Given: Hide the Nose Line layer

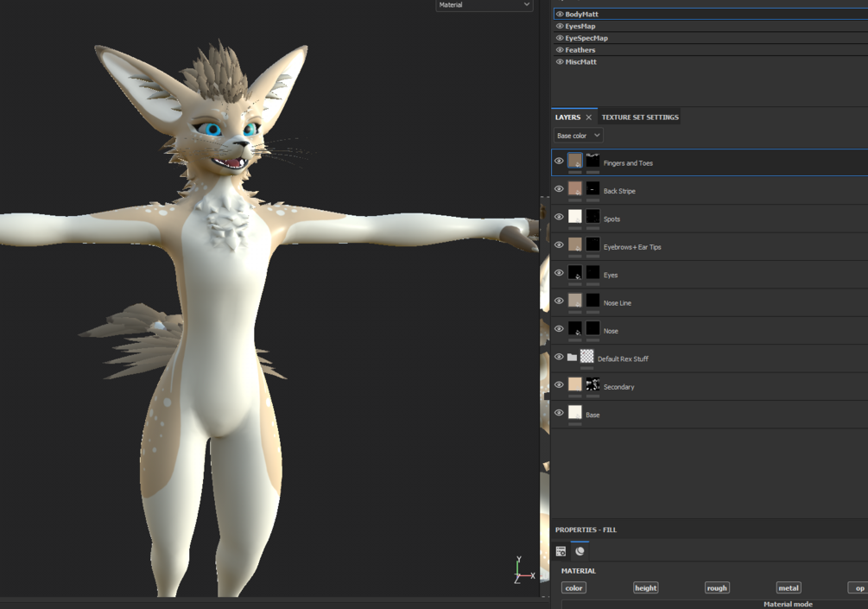Looking at the screenshot, I should (559, 301).
